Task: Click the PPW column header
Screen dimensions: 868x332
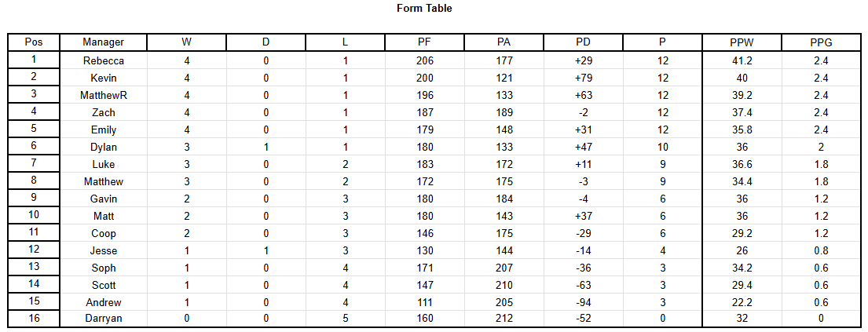Action: click(x=742, y=42)
